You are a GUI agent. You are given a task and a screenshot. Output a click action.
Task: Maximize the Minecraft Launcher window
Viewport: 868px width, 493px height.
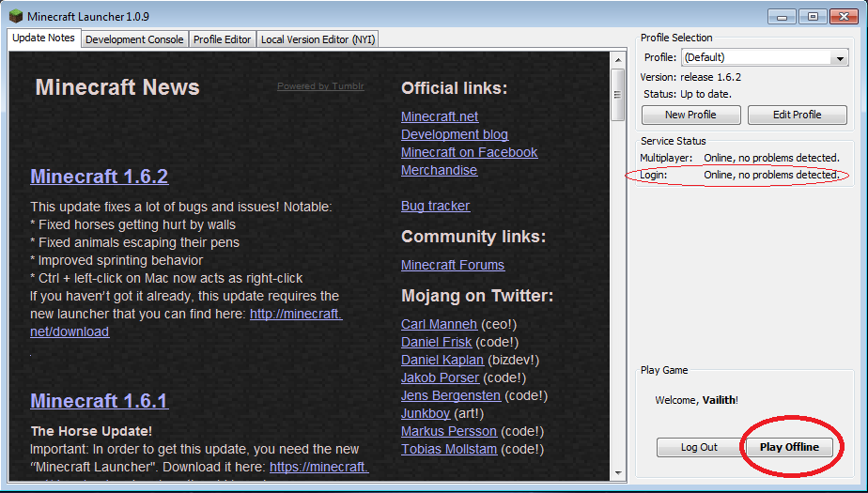click(813, 17)
